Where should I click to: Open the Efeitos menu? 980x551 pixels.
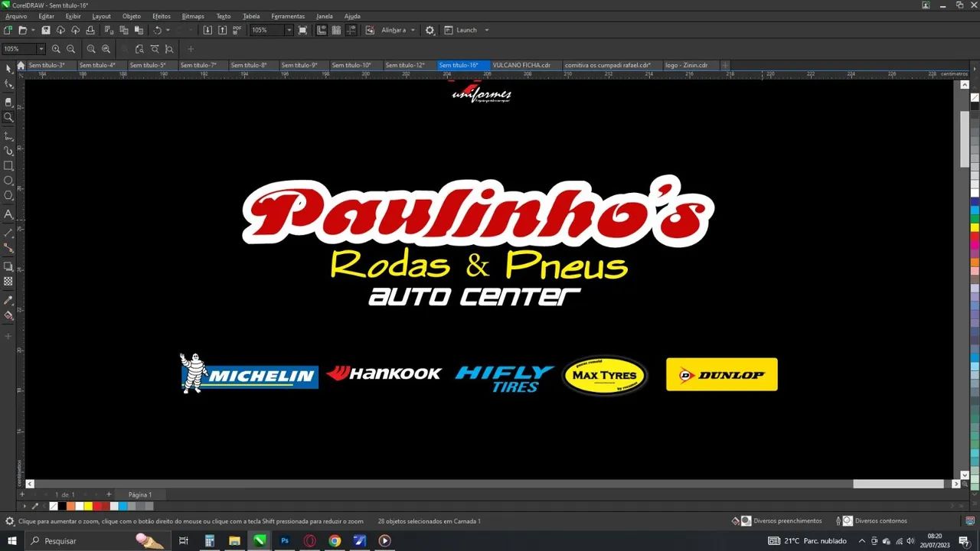click(x=162, y=16)
